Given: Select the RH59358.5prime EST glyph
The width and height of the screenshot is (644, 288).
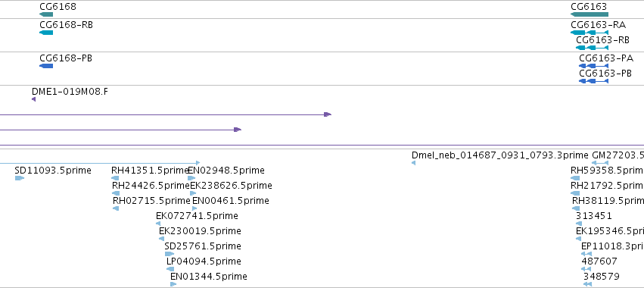Looking at the screenshot, I should [x=575, y=178].
